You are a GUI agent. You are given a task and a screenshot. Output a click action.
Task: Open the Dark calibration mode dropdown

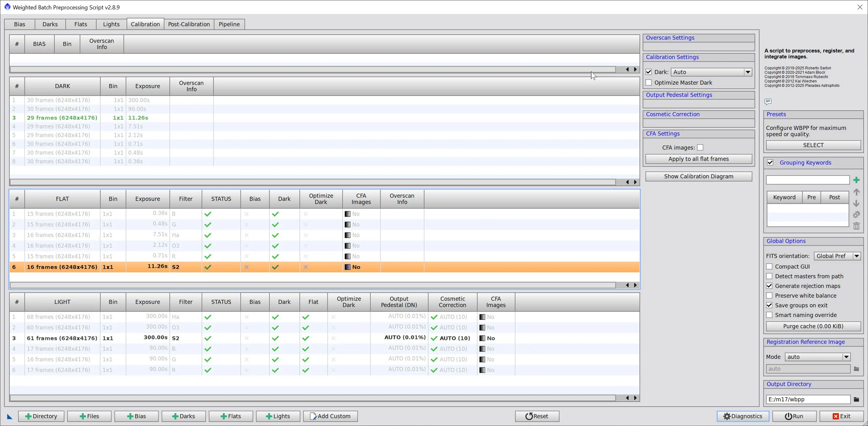click(748, 72)
